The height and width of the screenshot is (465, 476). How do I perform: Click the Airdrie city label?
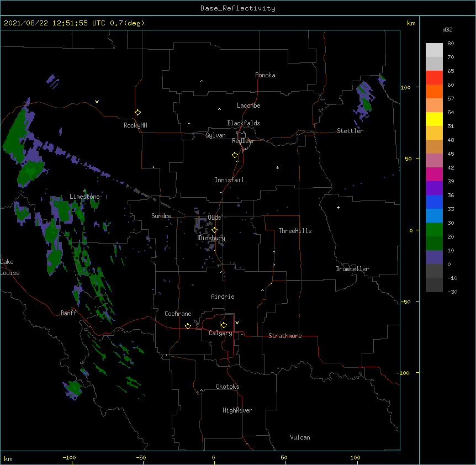(223, 297)
